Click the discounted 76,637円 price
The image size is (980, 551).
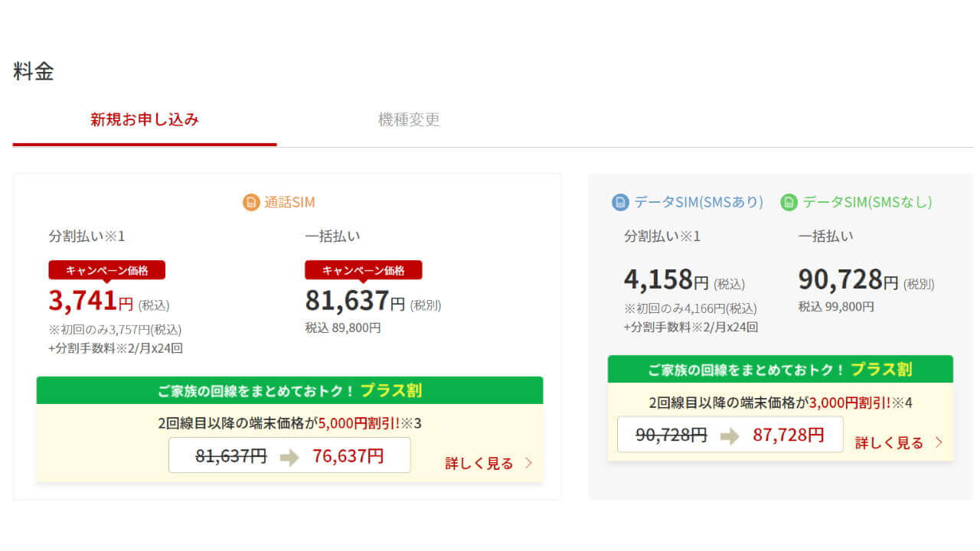[348, 456]
